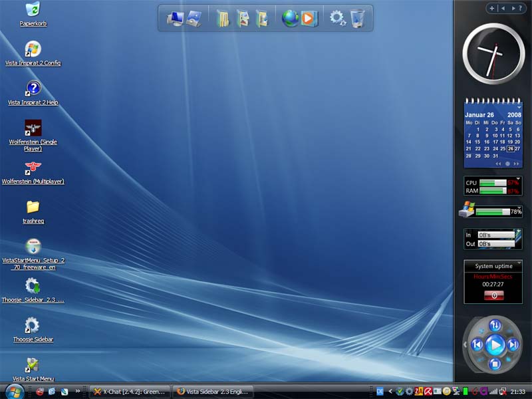This screenshot has width=532, height=399.
Task: Open Vista Inspirat 2 Help shortcut
Action: (x=33, y=88)
